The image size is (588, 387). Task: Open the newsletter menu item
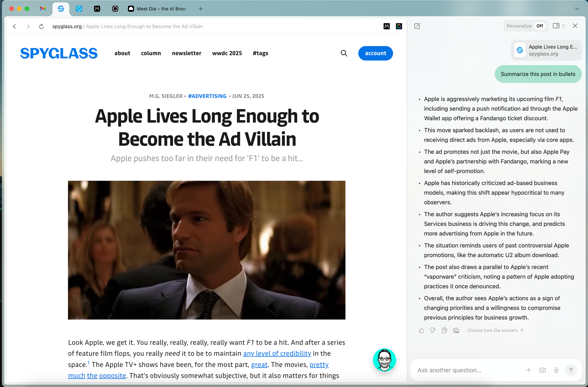tap(186, 53)
